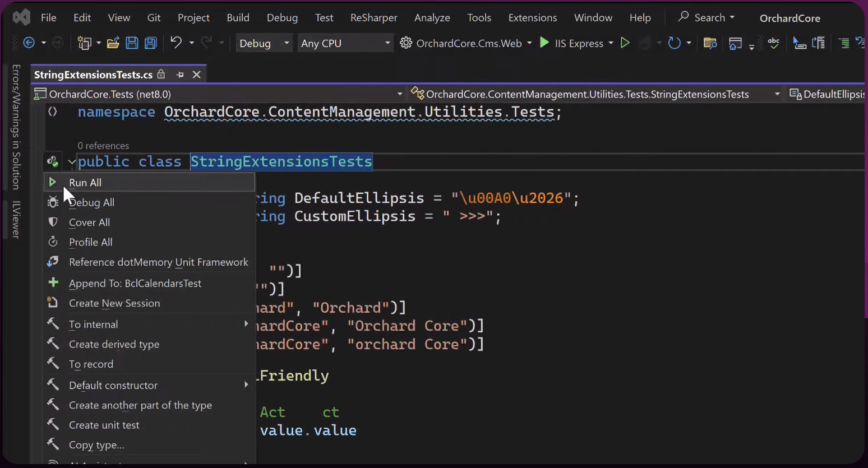Click the New Item toolbar icon
Screen dimensions: 868x468
[85, 43]
